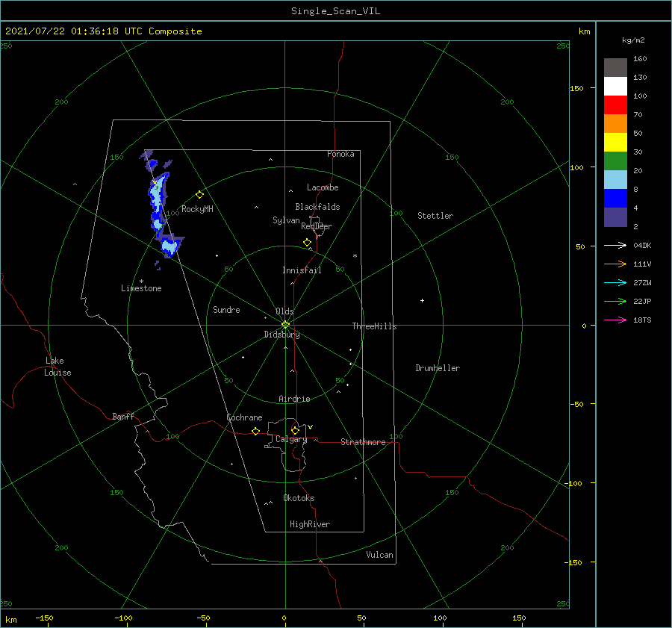Select the yellow diamond marker near Cochrane
This screenshot has height=628, width=672.
pos(255,431)
